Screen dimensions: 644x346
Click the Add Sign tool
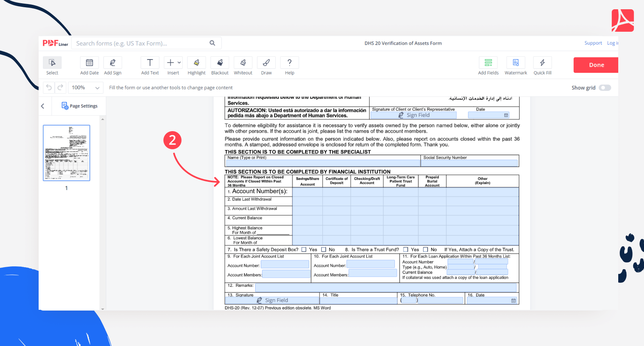pos(113,63)
